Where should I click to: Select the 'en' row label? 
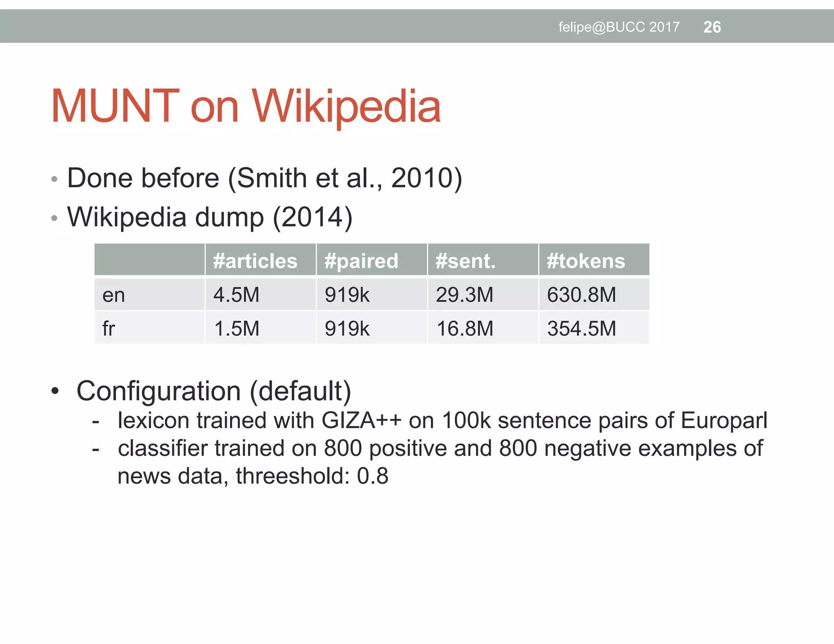click(149, 294)
